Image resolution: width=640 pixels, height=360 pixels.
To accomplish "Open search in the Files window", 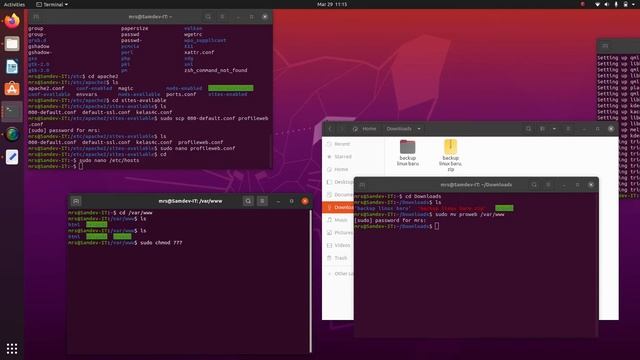I will click(x=528, y=129).
